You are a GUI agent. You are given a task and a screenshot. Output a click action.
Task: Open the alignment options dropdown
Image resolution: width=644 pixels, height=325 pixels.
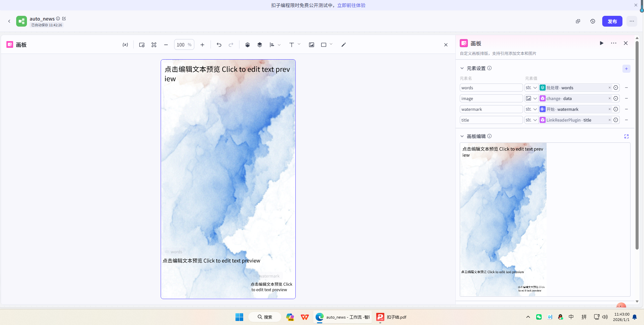tap(279, 45)
